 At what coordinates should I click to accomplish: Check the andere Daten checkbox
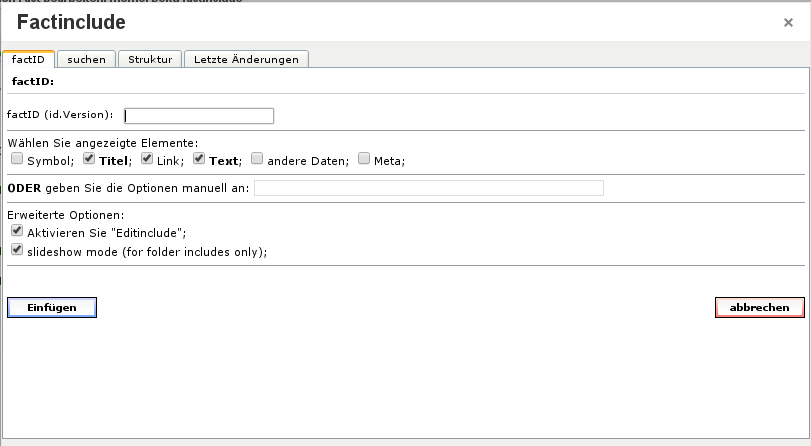coord(257,158)
